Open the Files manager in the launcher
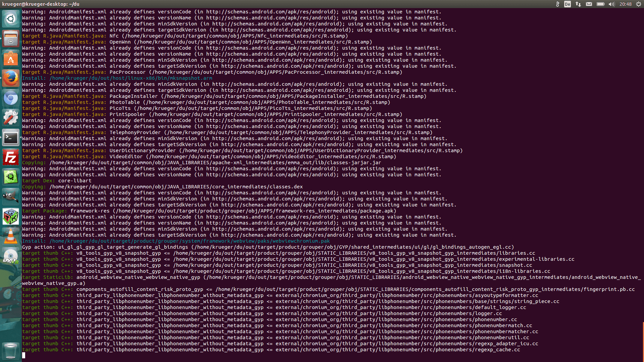 point(11,39)
